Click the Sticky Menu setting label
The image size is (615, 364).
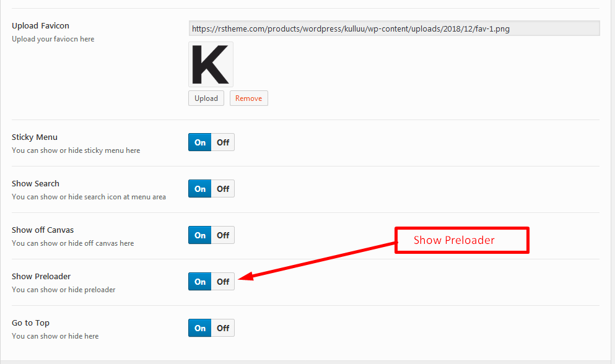point(35,137)
